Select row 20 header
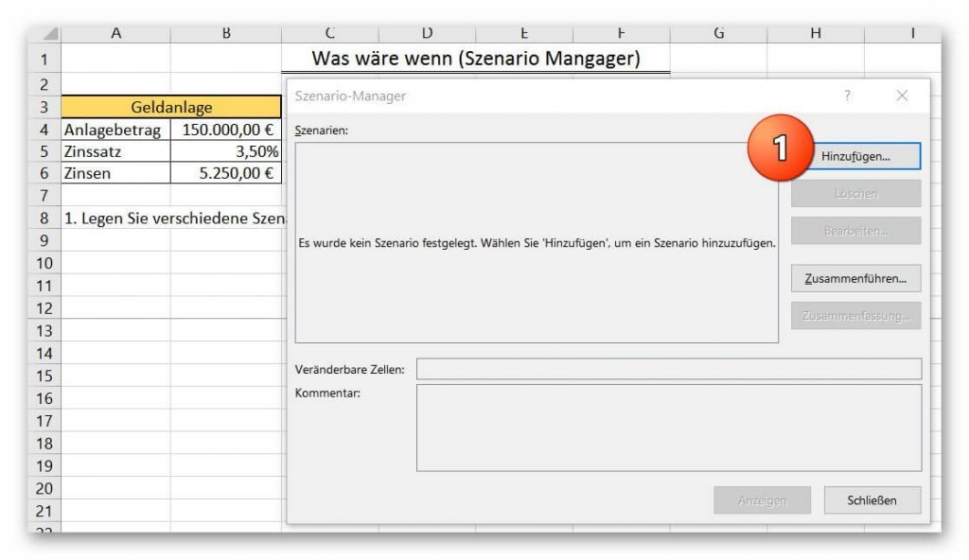The image size is (969, 560). point(44,488)
